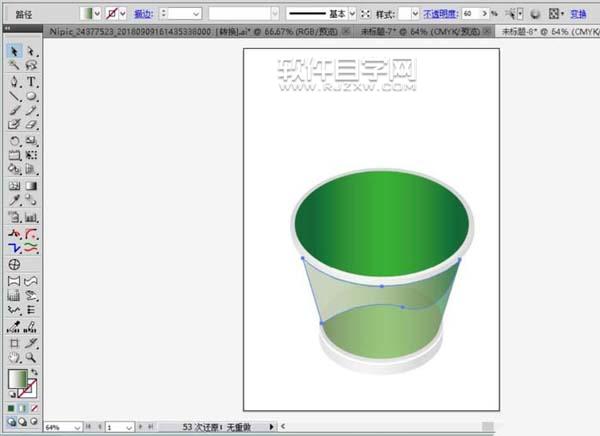Select the Pencil tool
This screenshot has width=600, height=436.
tap(31, 110)
